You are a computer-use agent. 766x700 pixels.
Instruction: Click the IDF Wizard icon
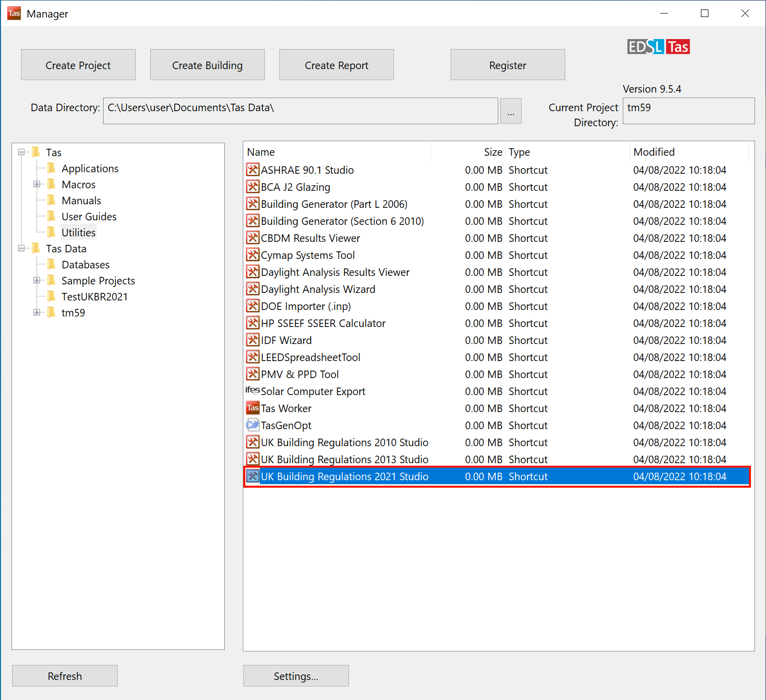click(x=253, y=340)
